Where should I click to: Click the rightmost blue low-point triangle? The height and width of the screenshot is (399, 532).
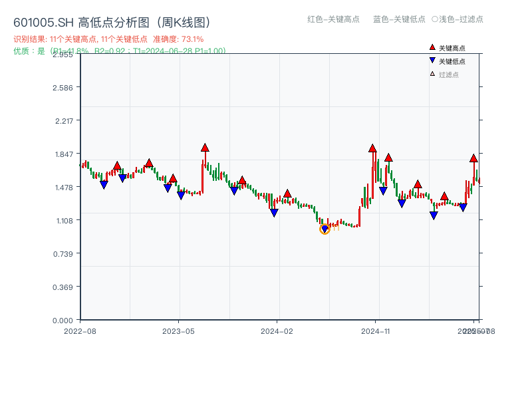[x=463, y=207]
